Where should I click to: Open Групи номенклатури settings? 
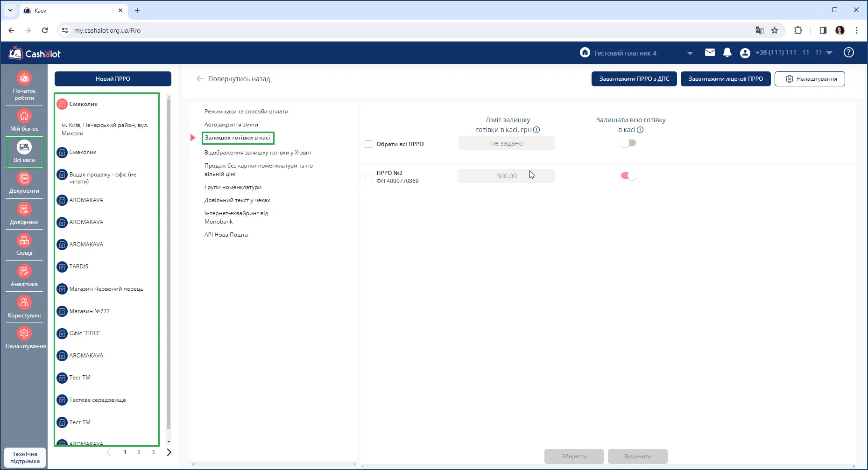(x=233, y=187)
